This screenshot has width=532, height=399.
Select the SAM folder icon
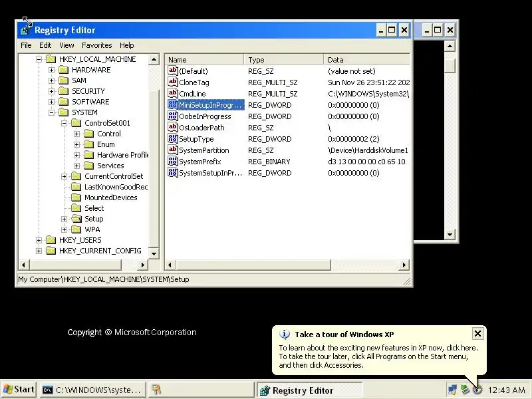tap(63, 80)
